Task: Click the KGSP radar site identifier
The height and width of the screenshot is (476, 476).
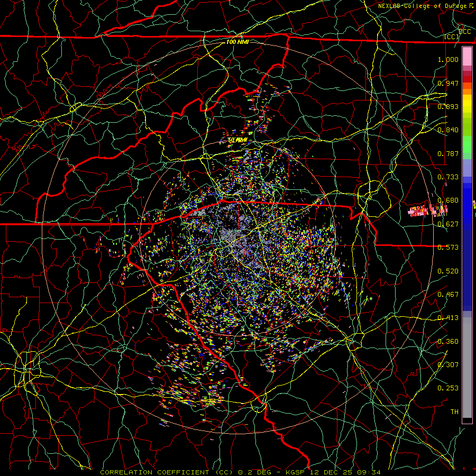Action: (295, 472)
